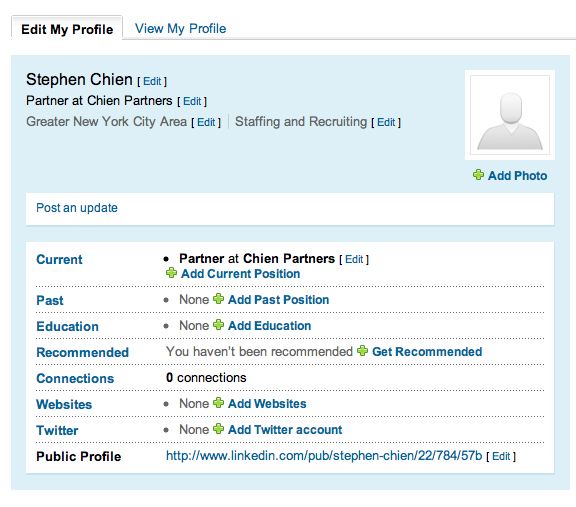Image resolution: width=576 pixels, height=507 pixels.
Task: Edit the headline Partner at Chien Partners
Action: pyautogui.click(x=192, y=101)
